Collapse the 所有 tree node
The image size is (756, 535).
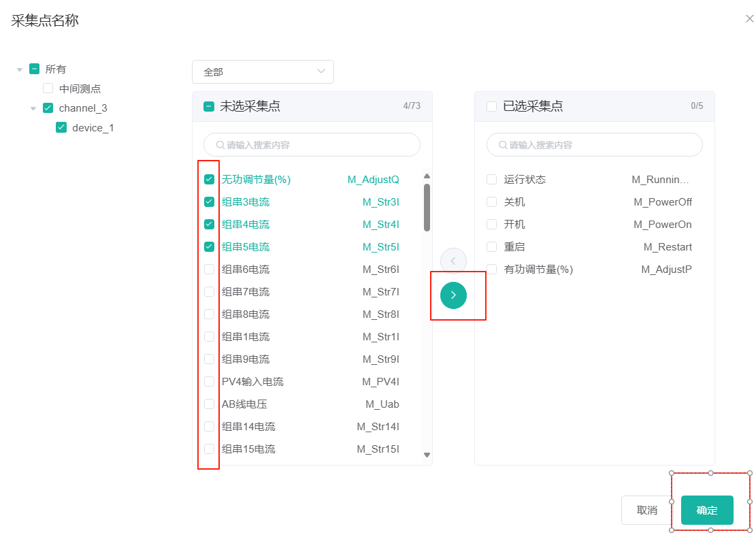click(x=20, y=69)
